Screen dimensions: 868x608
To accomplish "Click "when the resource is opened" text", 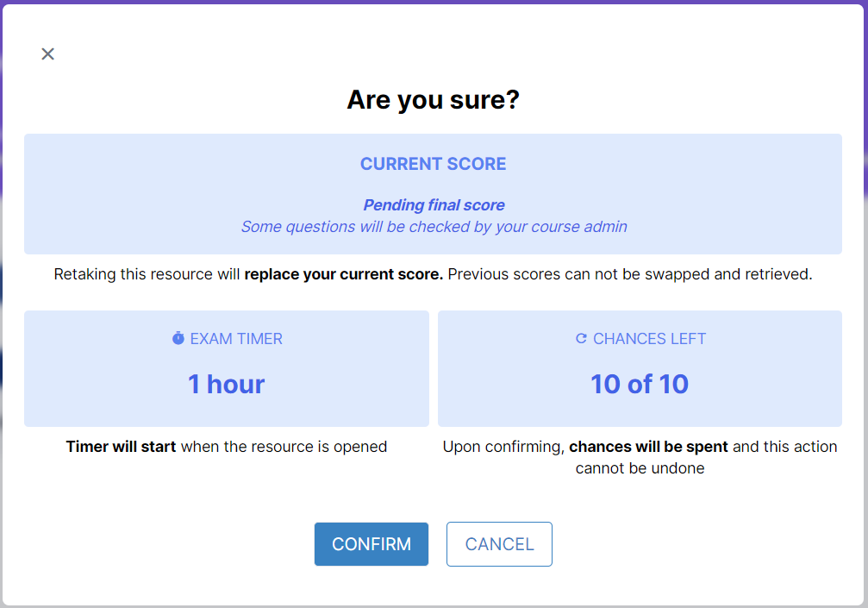I will 284,447.
